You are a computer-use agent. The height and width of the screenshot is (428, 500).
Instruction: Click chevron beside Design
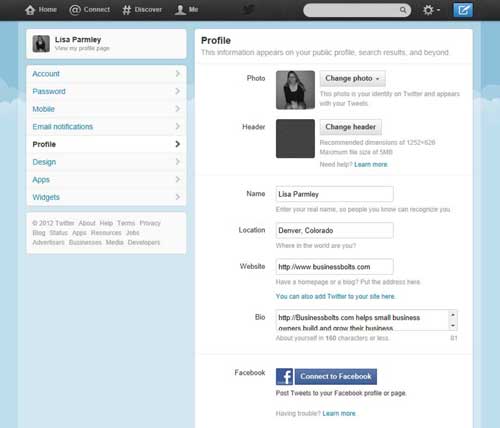click(x=178, y=162)
